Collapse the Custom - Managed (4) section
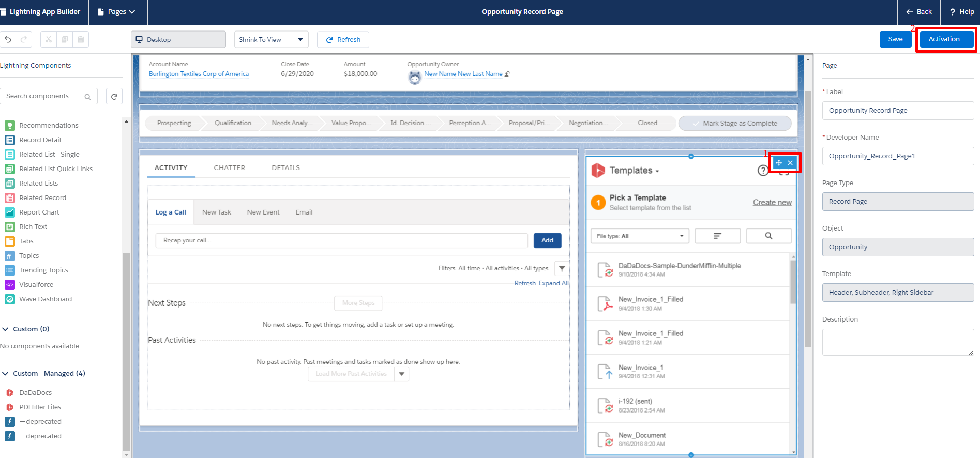The image size is (980, 458). click(6, 373)
